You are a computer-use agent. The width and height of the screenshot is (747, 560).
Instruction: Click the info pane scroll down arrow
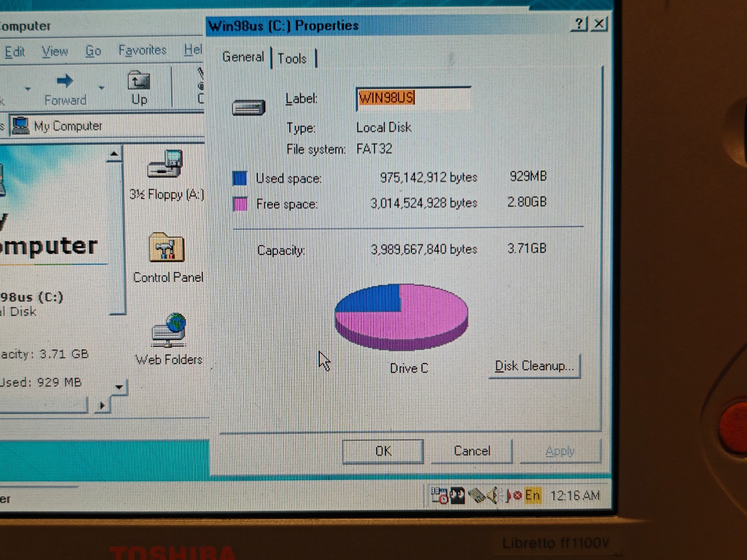(119, 387)
